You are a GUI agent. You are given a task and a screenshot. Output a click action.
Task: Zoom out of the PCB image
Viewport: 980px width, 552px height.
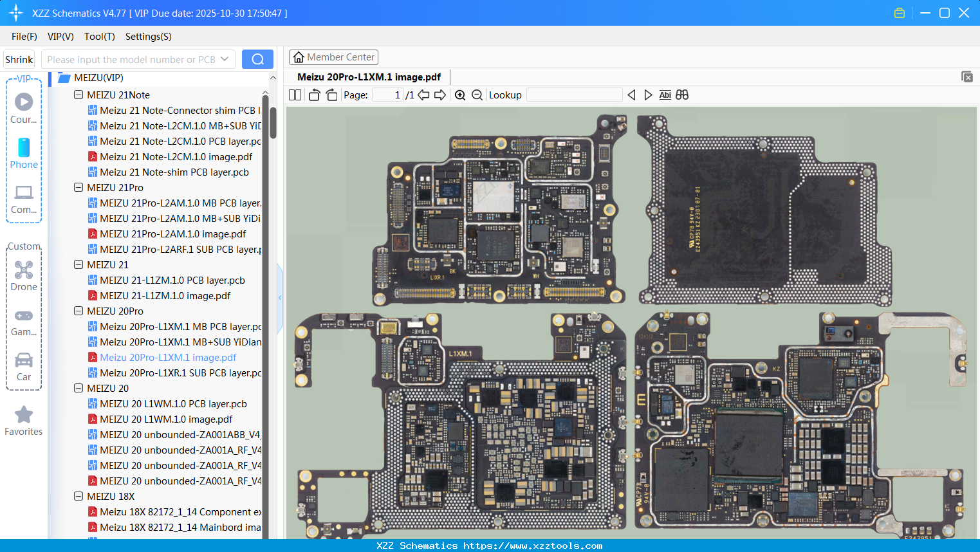tap(477, 95)
